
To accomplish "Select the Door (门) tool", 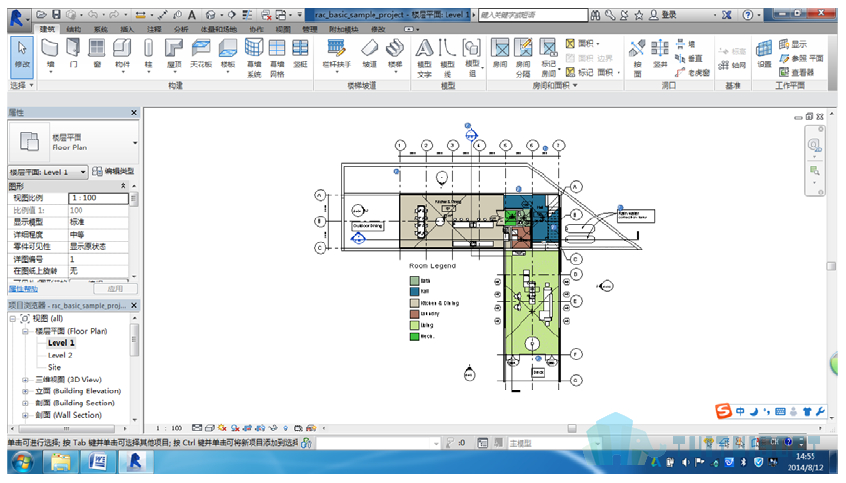I will pos(73,53).
